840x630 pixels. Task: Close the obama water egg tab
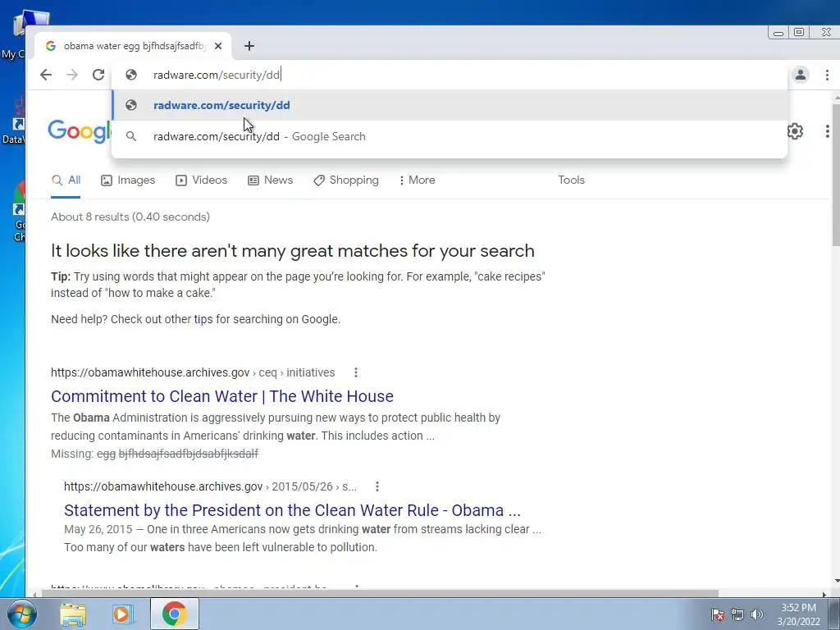click(x=218, y=46)
